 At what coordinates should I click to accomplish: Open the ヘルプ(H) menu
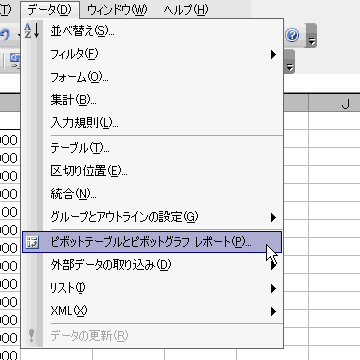click(x=186, y=10)
